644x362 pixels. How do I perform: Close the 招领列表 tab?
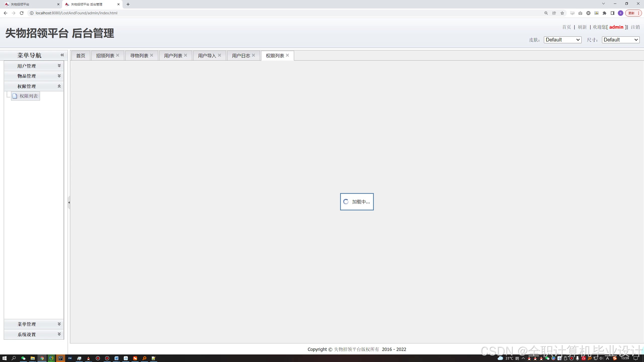(x=117, y=55)
